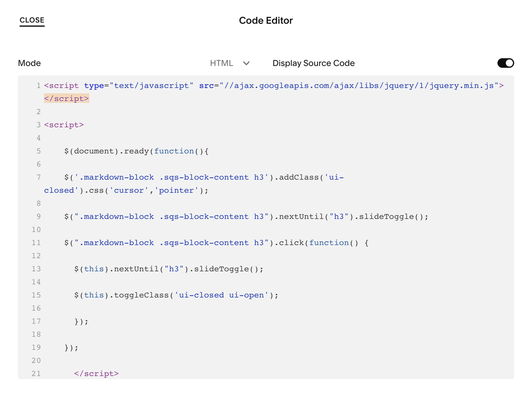The height and width of the screenshot is (398, 532).
Task: Select the highlighted closing script tag
Action: [66, 99]
